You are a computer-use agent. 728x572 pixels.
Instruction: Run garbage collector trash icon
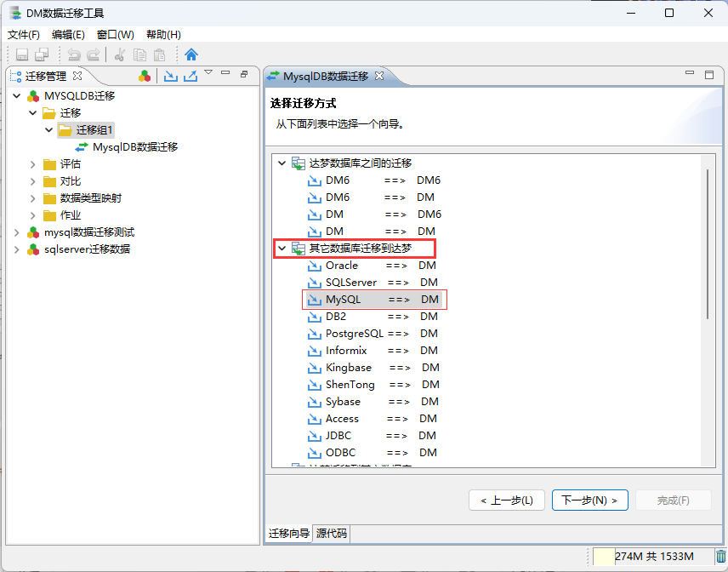tap(720, 556)
